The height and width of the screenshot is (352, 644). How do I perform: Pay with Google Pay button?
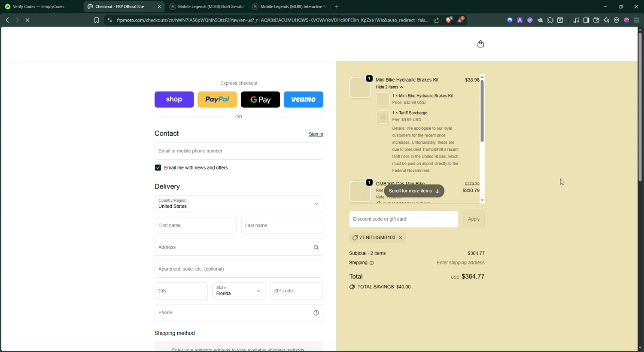click(261, 100)
